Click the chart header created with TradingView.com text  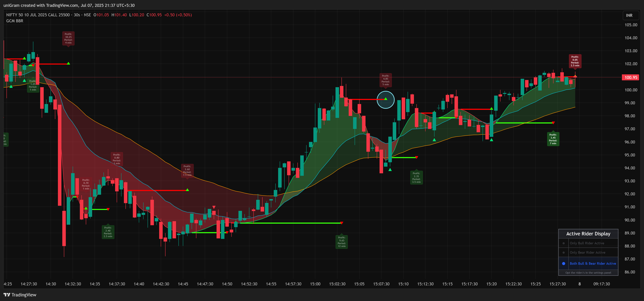69,5
